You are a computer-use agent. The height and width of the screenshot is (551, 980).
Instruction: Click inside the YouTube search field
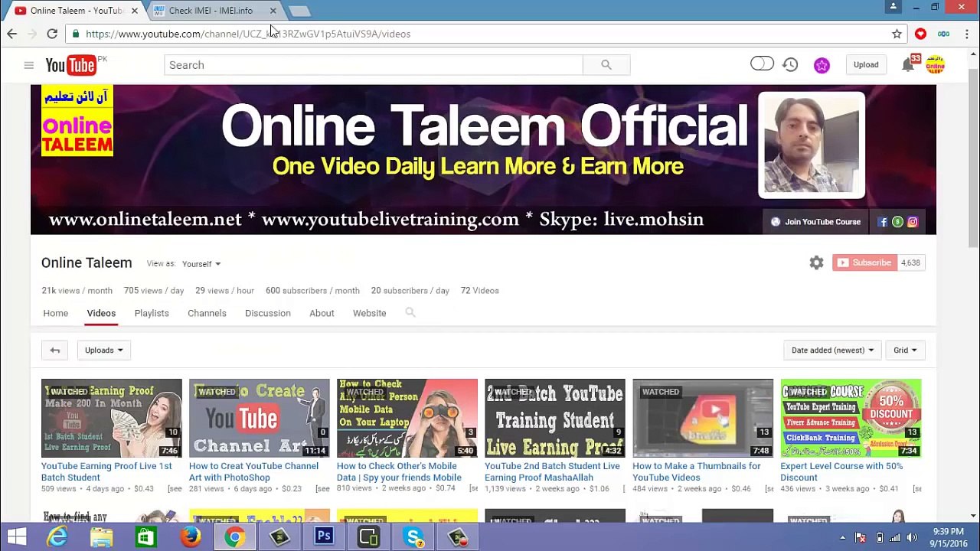(x=374, y=65)
